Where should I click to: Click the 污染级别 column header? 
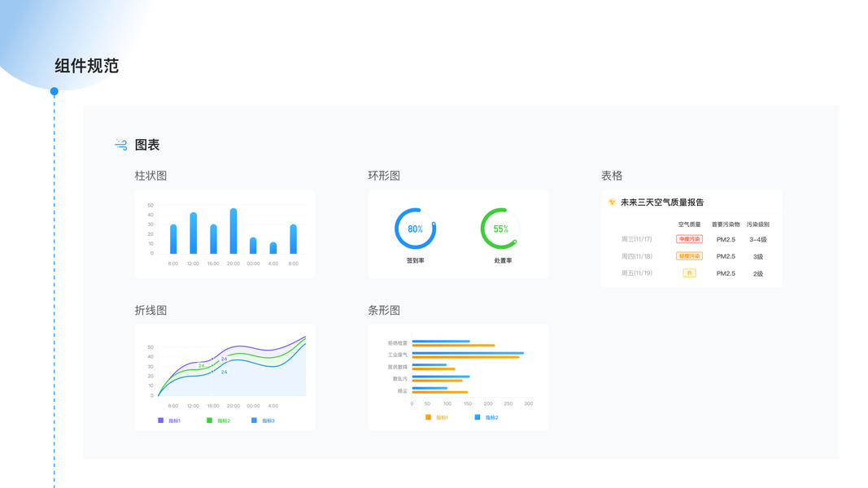click(x=758, y=224)
